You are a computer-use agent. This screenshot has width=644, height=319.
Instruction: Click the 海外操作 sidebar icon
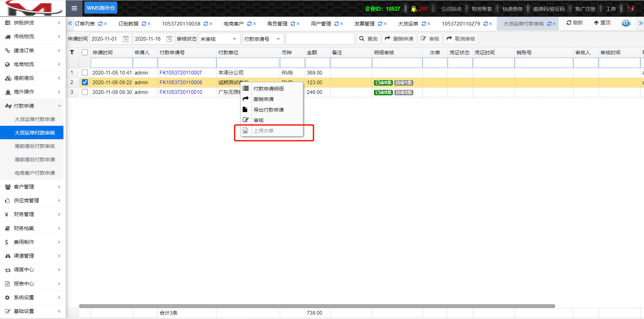point(7,92)
